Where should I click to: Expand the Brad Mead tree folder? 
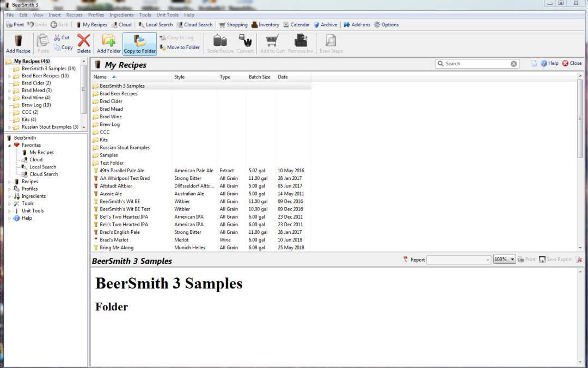pyautogui.click(x=10, y=91)
